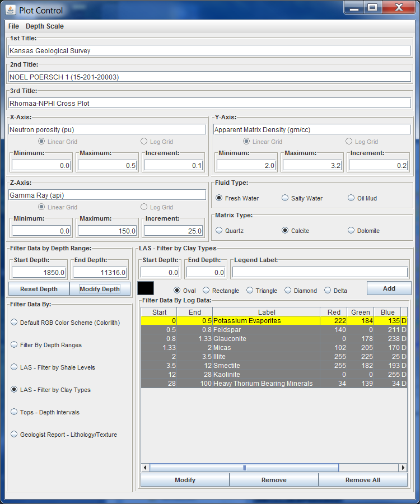Select Tops - Depth Intervals option
420x504 pixels.
[x=14, y=412]
